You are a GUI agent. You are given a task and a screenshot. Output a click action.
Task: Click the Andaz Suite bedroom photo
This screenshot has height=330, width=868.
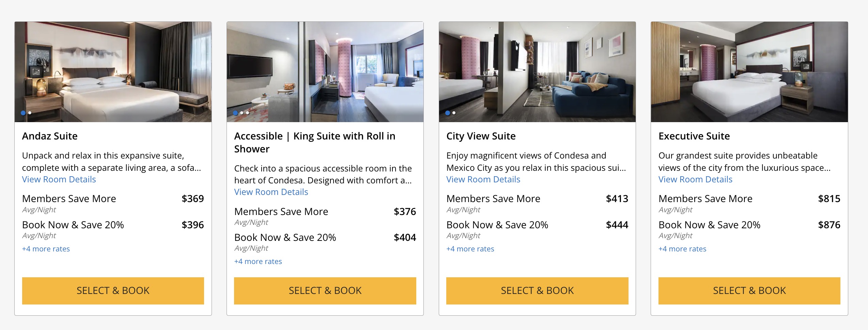[113, 71]
